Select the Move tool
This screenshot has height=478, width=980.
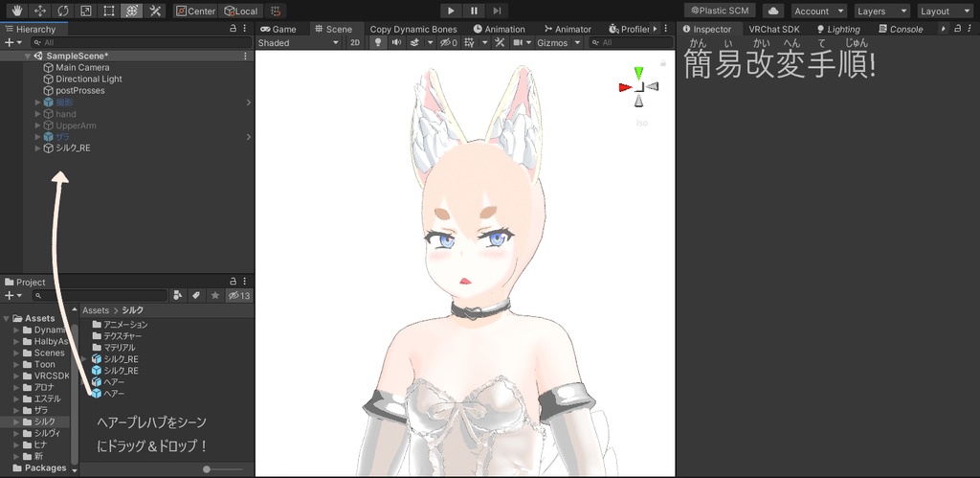40,11
